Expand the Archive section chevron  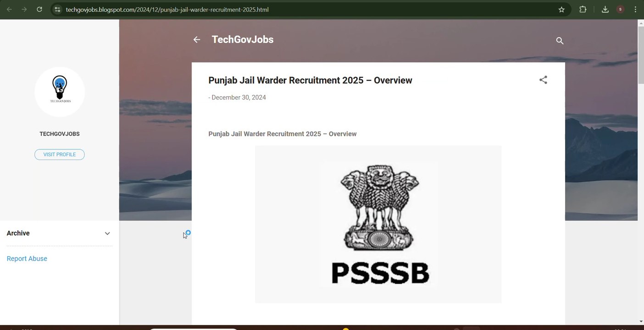[107, 233]
